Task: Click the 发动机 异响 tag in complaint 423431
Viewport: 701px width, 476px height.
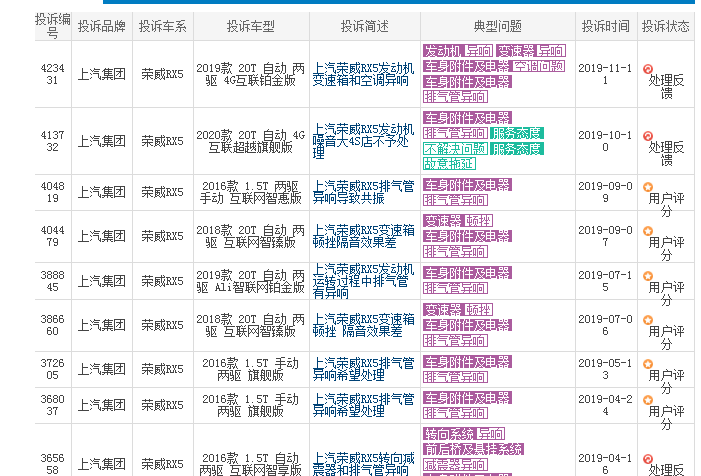Action: (458, 51)
